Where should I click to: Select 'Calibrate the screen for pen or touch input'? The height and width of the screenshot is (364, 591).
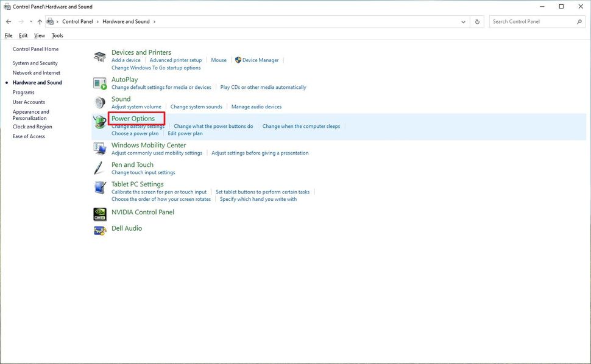[x=160, y=191]
